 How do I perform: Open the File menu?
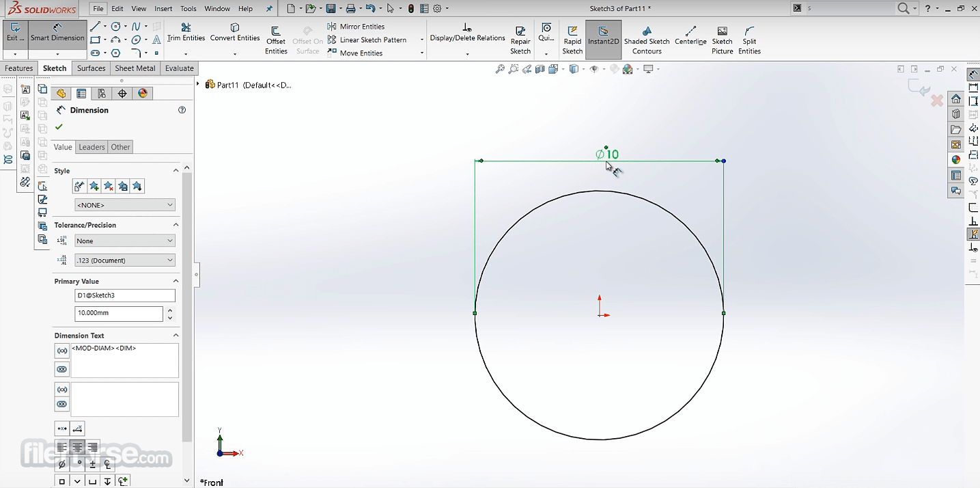pyautogui.click(x=98, y=9)
